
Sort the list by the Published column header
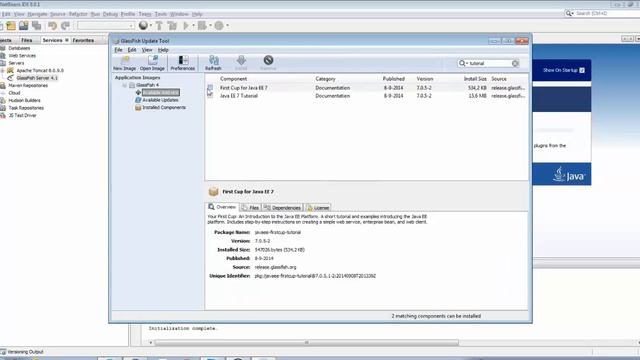pos(393,79)
